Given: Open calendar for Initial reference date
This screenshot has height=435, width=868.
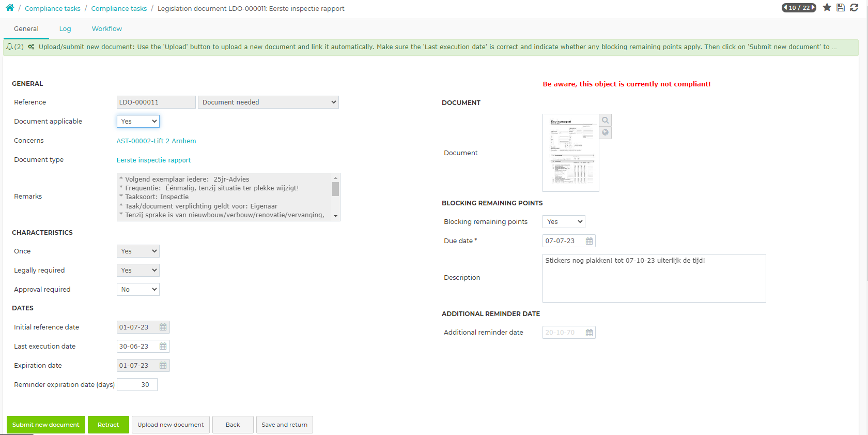Looking at the screenshot, I should pos(163,327).
